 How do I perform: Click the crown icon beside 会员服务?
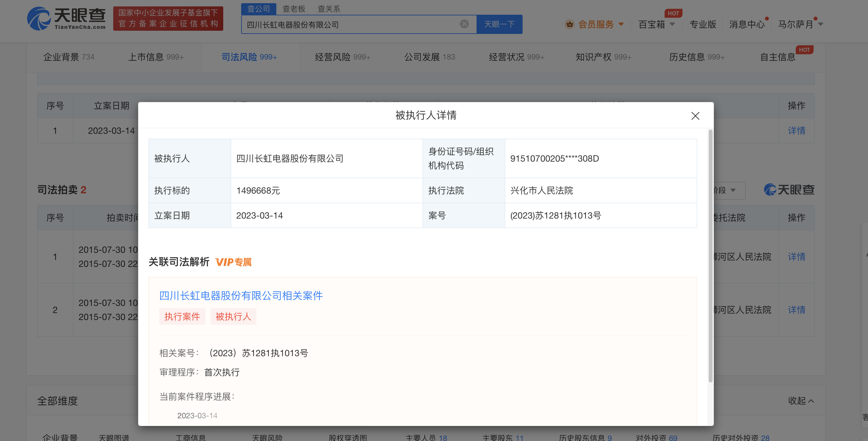(570, 24)
